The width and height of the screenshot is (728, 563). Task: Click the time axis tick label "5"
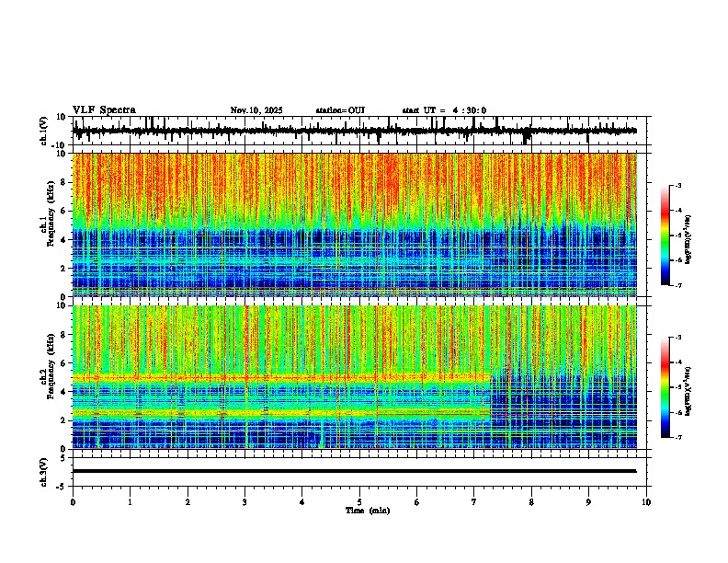[359, 502]
